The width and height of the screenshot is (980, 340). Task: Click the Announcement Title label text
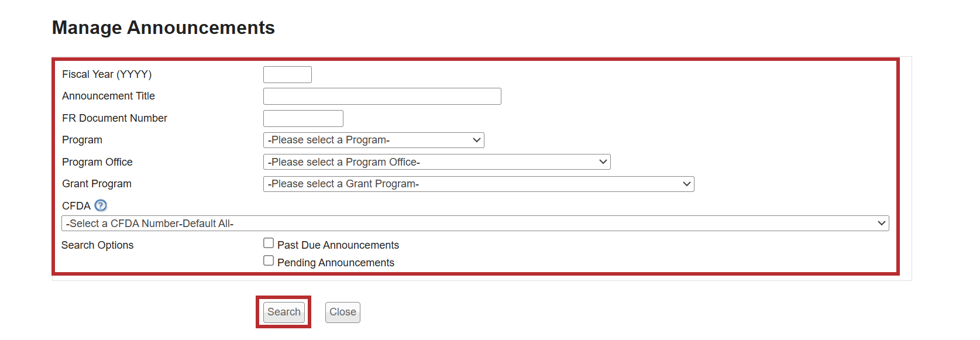click(108, 96)
